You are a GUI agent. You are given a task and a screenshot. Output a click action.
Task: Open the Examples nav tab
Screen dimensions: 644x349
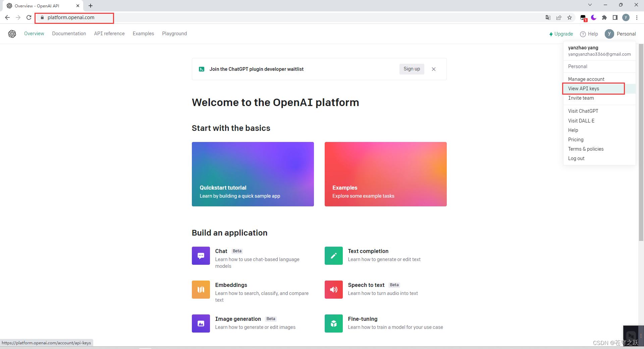coord(143,34)
